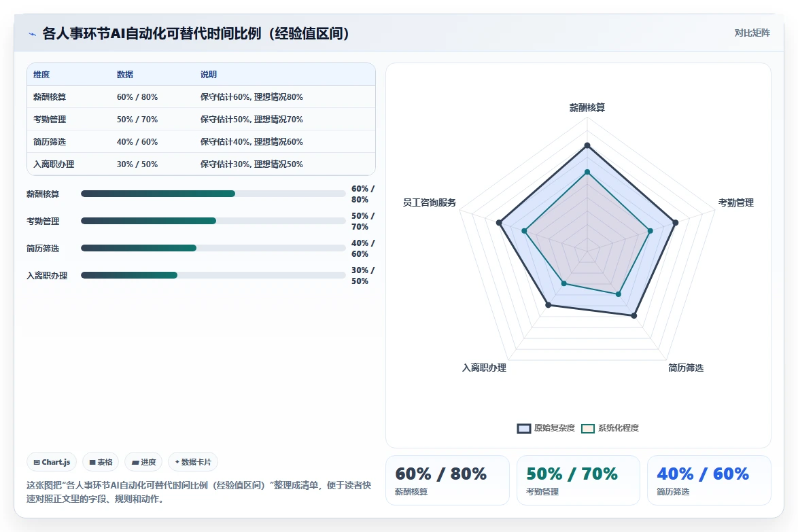Click the dark outer data point on the 入离职办理 axis

tap(548, 305)
